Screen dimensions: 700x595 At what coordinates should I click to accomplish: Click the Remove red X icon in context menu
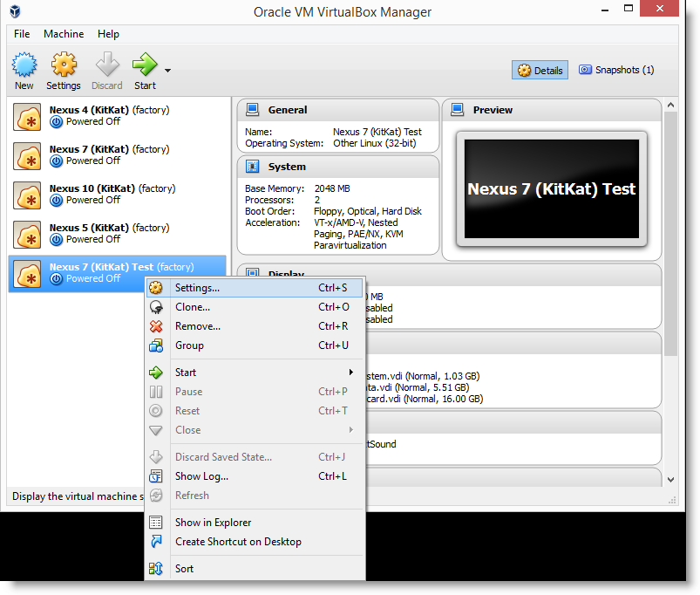(x=156, y=326)
